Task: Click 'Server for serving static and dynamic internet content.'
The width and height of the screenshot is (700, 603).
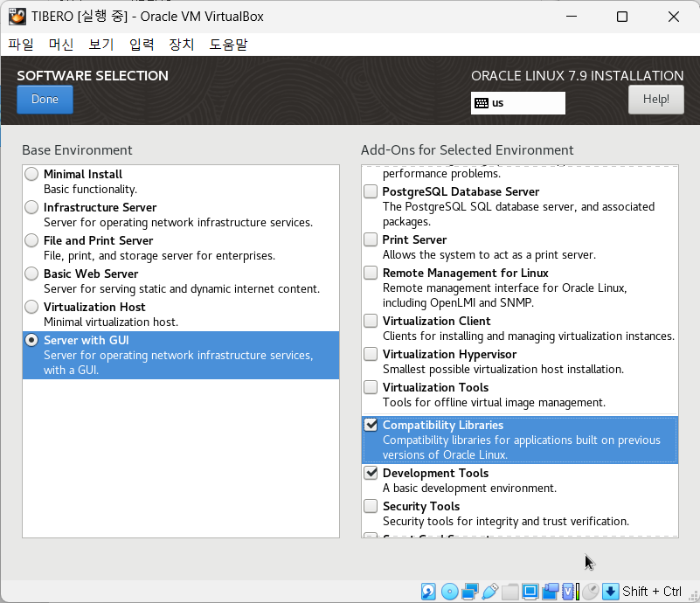Action: (x=182, y=289)
